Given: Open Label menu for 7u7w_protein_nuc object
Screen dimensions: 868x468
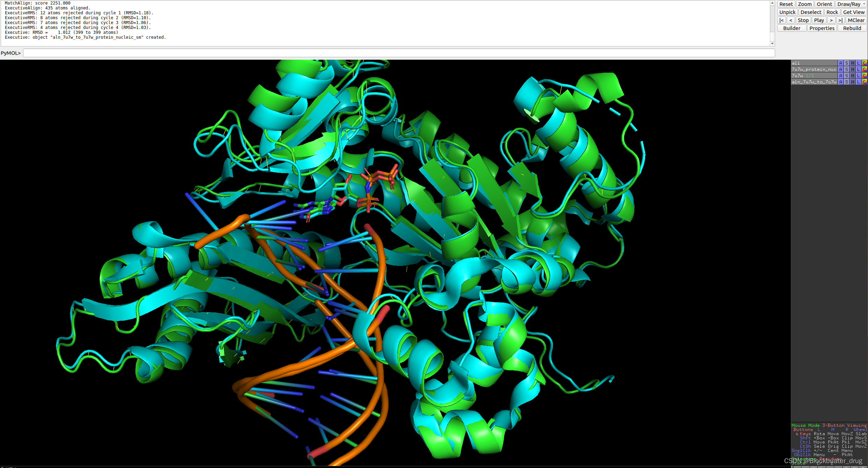Looking at the screenshot, I should point(859,69).
